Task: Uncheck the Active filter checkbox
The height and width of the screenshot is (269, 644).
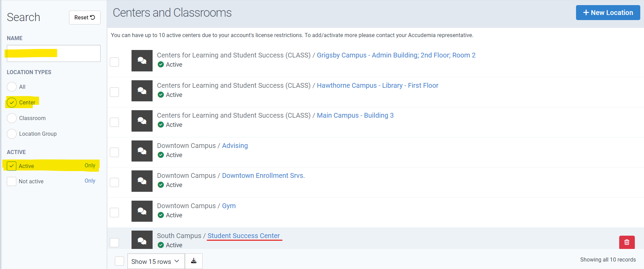Action: point(12,166)
